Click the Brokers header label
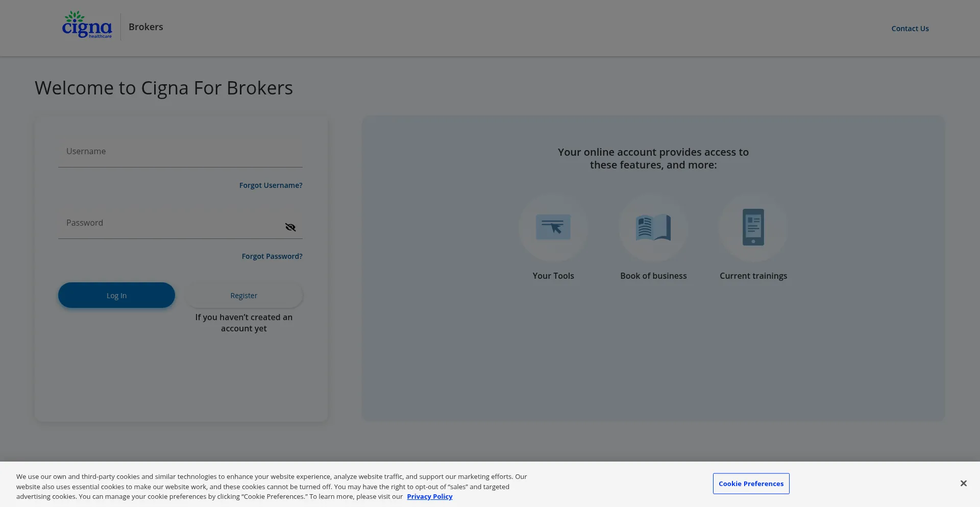 click(146, 27)
